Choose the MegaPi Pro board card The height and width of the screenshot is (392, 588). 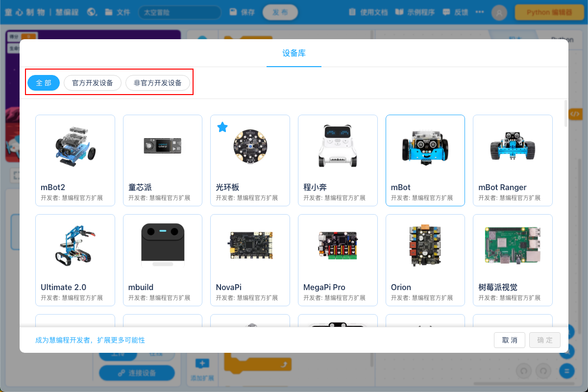(338, 260)
